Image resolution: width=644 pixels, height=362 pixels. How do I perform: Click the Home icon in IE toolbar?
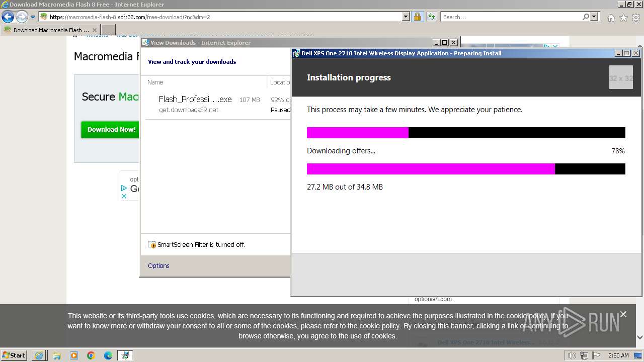(x=611, y=18)
